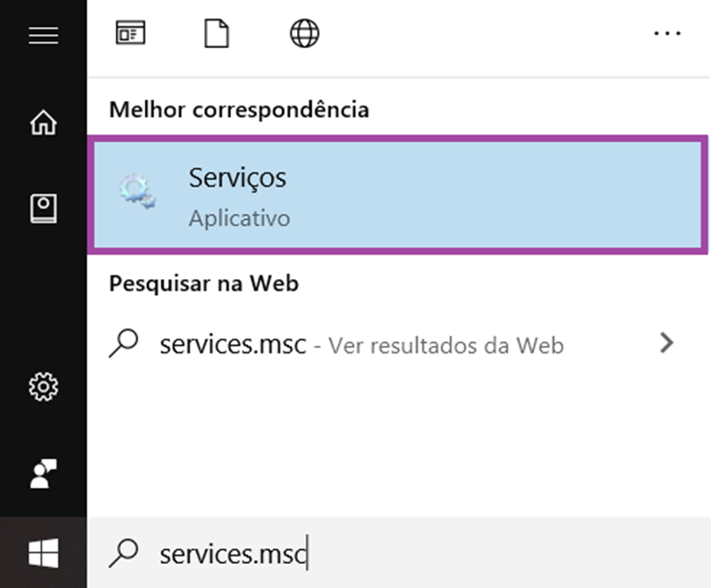Viewport: 711px width, 588px height.
Task: Go to Cortana Home icon
Action: coord(44,122)
